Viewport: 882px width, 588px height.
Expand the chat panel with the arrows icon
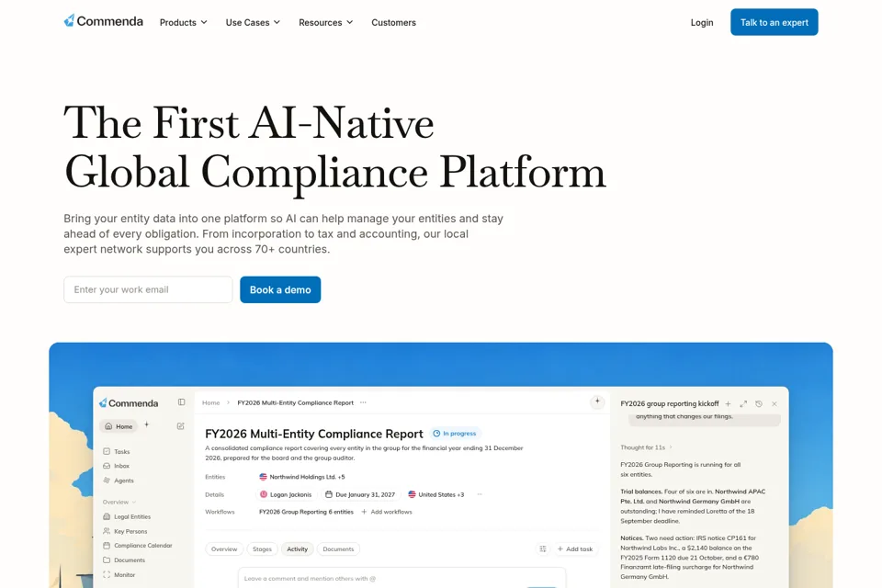pyautogui.click(x=743, y=404)
